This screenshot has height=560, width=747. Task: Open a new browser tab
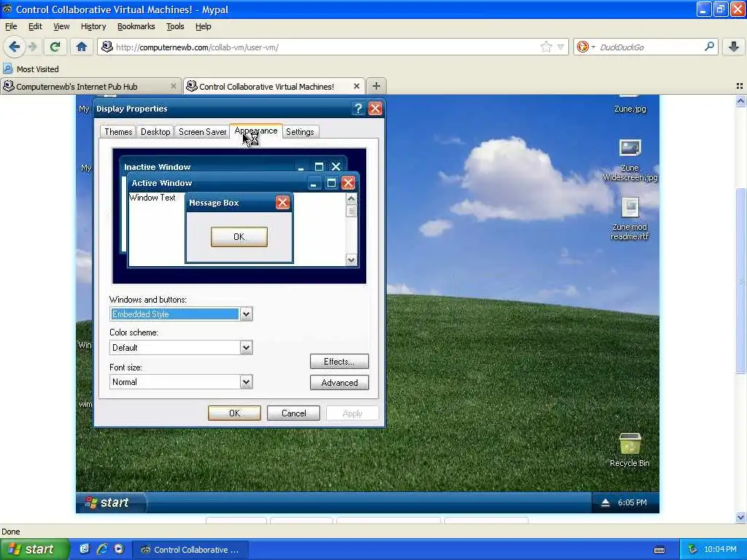(x=376, y=86)
